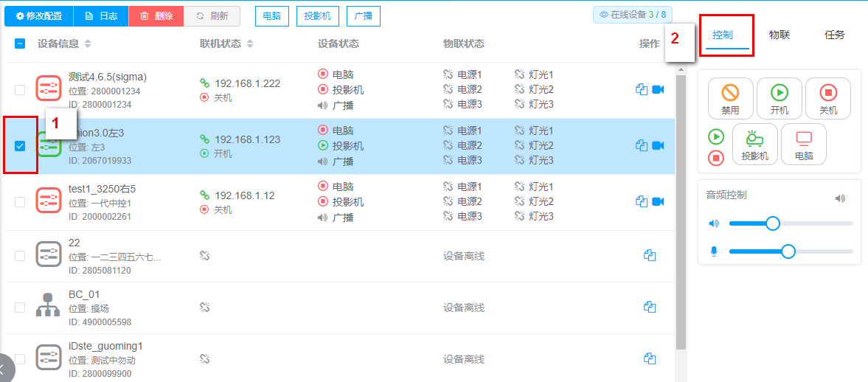Image resolution: width=868 pixels, height=382 pixels.
Task: Click the 禁用 (disable) control icon
Action: [730, 99]
